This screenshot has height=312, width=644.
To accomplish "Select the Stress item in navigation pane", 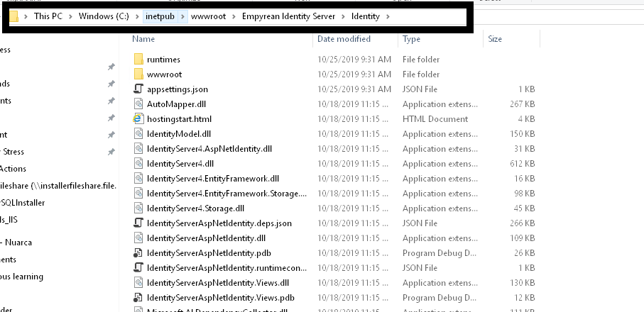I will tap(12, 152).
